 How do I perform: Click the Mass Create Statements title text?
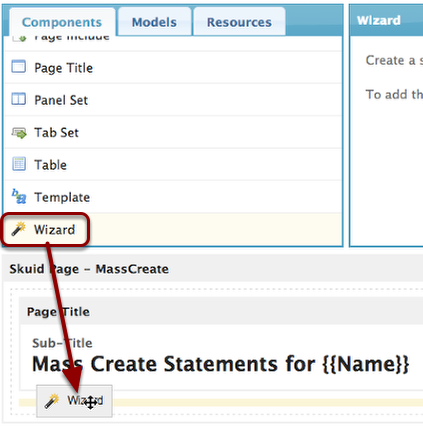coord(220,364)
